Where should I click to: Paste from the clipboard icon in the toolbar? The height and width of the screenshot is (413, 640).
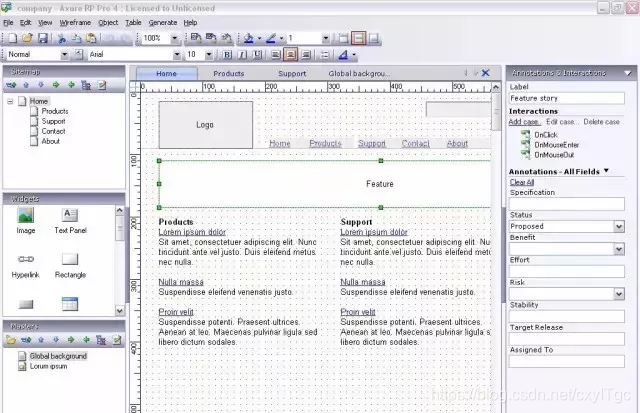tap(91, 38)
